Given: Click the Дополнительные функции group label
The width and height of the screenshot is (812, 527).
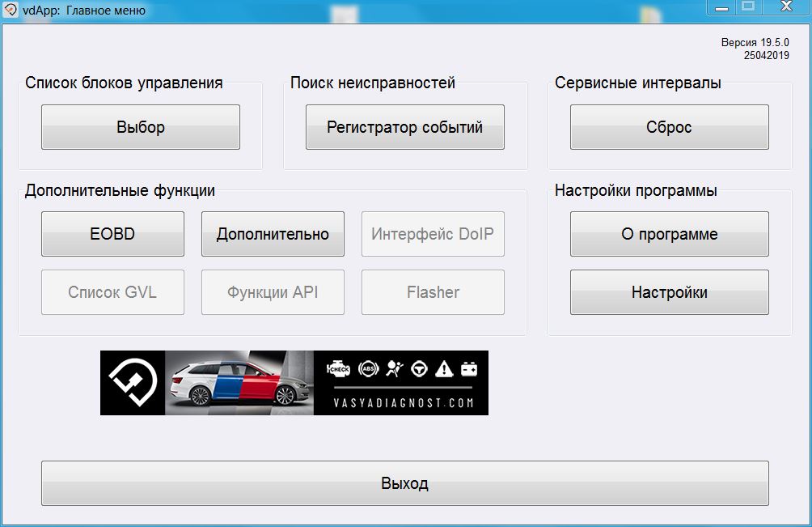Looking at the screenshot, I should pyautogui.click(x=120, y=191).
